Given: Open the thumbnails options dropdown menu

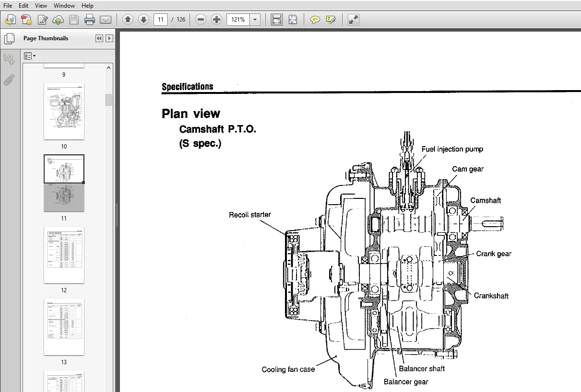Looking at the screenshot, I should (x=30, y=56).
